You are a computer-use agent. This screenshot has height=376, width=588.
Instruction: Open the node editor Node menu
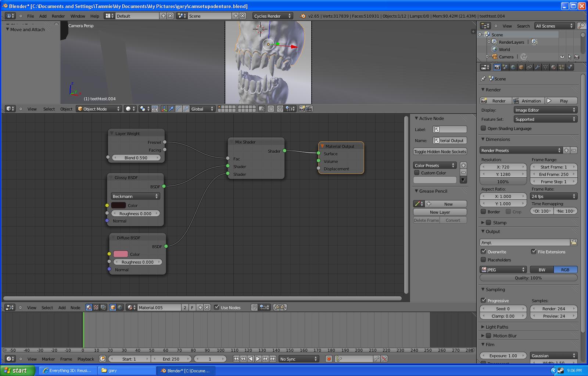75,308
